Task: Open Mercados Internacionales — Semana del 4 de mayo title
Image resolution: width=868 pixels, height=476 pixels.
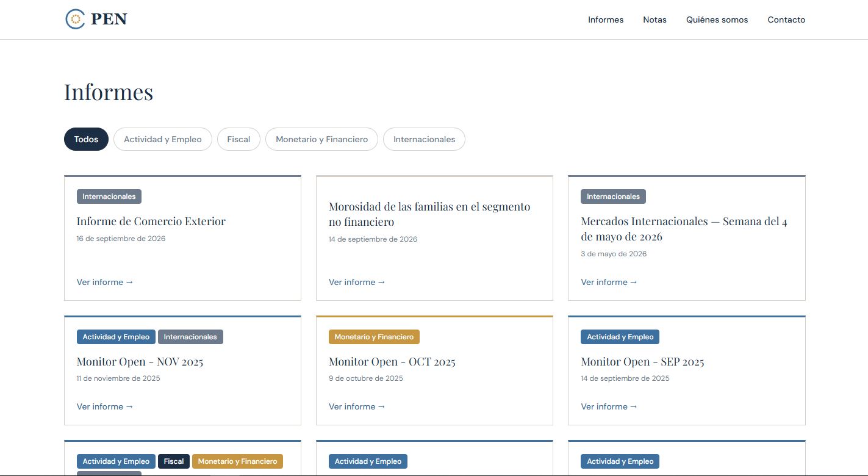Action: click(x=684, y=229)
